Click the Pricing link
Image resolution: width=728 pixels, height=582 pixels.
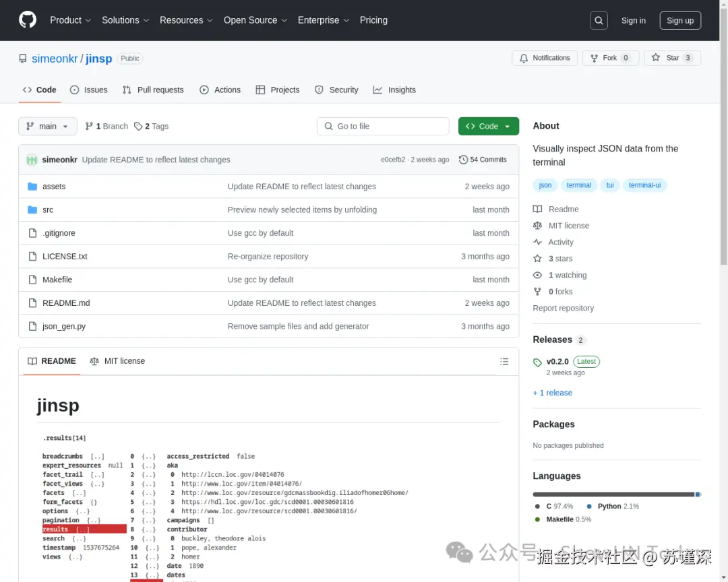[373, 20]
